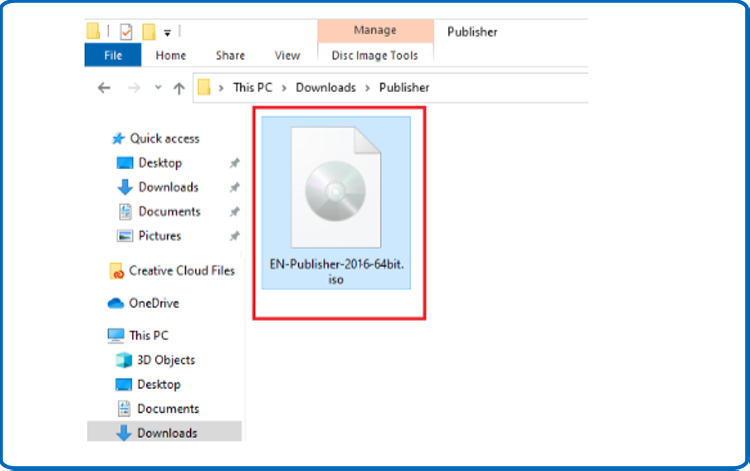Open pinned Downloads under Quick access
This screenshot has width=750, height=471.
[168, 187]
